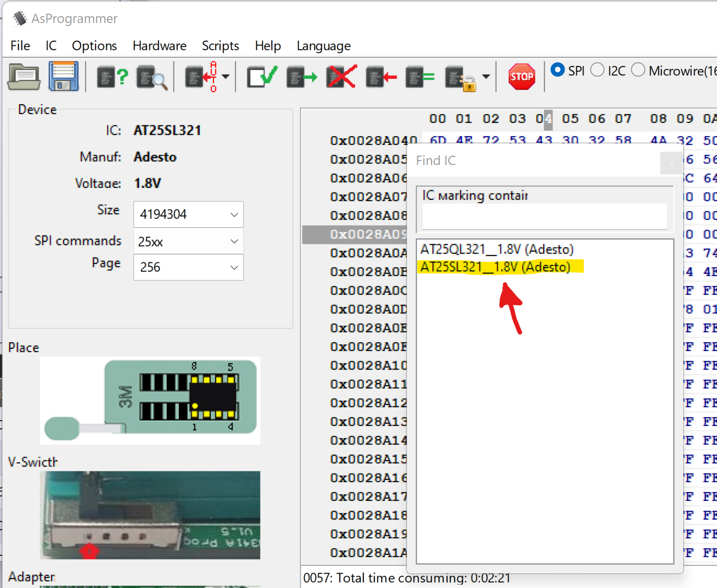Click the Erase IC red X icon

click(x=341, y=77)
